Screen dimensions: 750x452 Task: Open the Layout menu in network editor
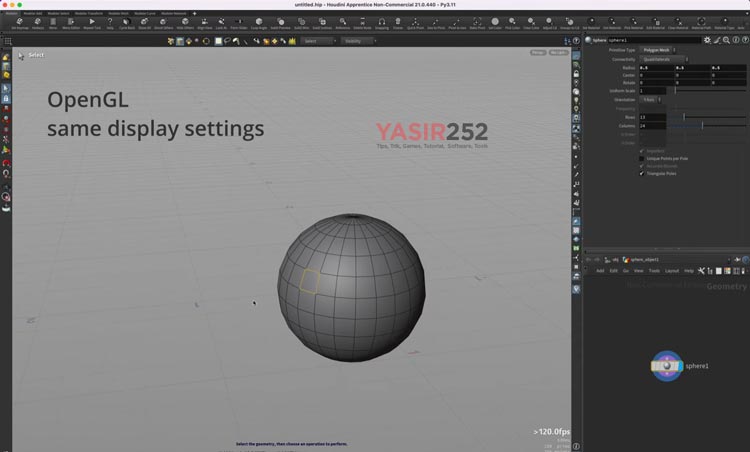(672, 270)
